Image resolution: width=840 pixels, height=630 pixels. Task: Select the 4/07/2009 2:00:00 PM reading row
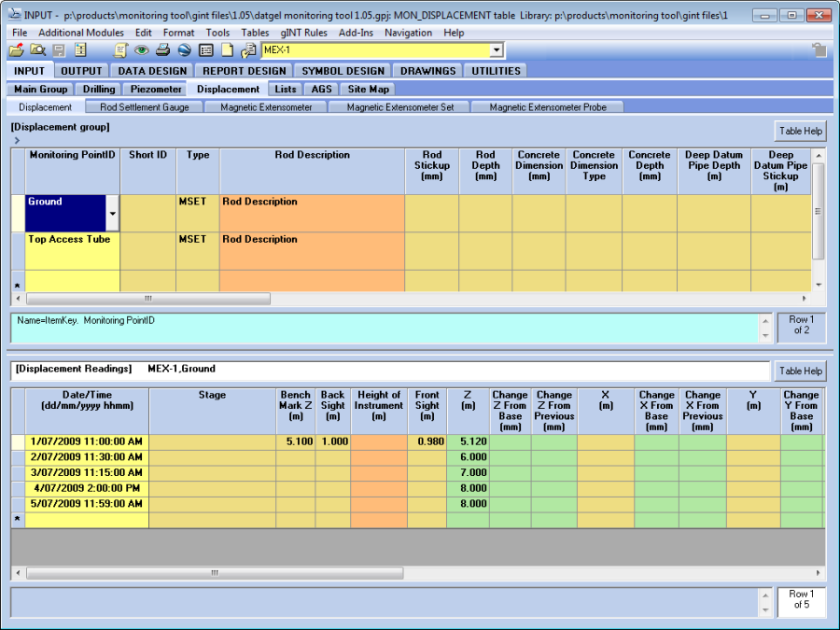[86, 488]
